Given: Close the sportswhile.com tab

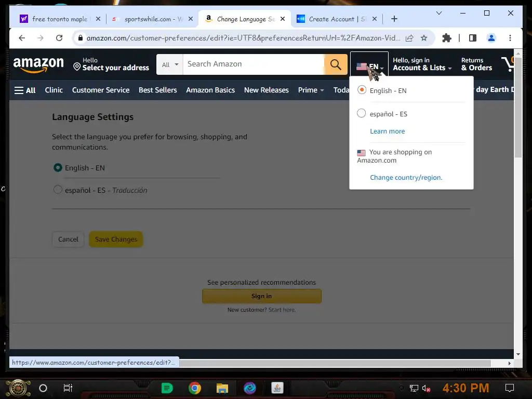Looking at the screenshot, I should [x=191, y=19].
